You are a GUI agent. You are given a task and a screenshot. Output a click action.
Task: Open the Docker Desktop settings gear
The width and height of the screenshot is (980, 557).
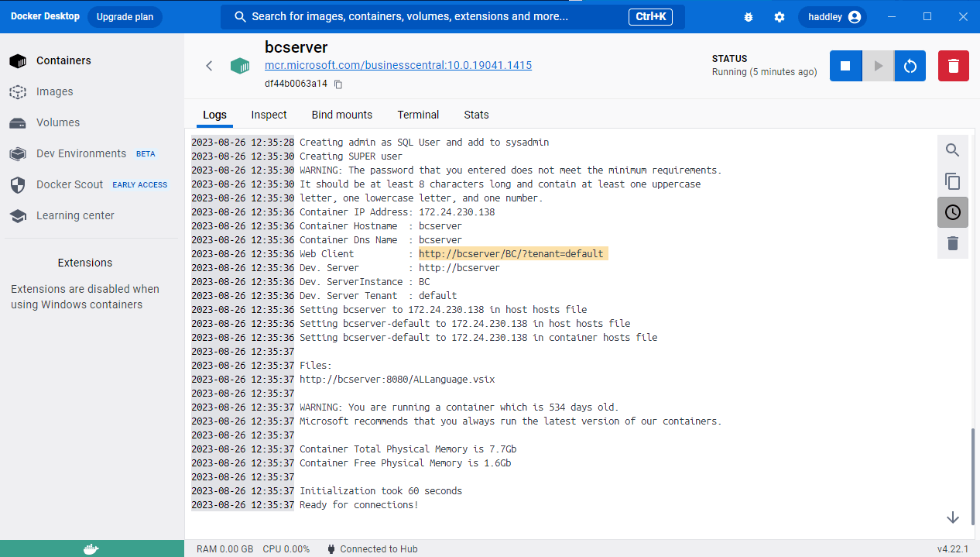pyautogui.click(x=780, y=17)
